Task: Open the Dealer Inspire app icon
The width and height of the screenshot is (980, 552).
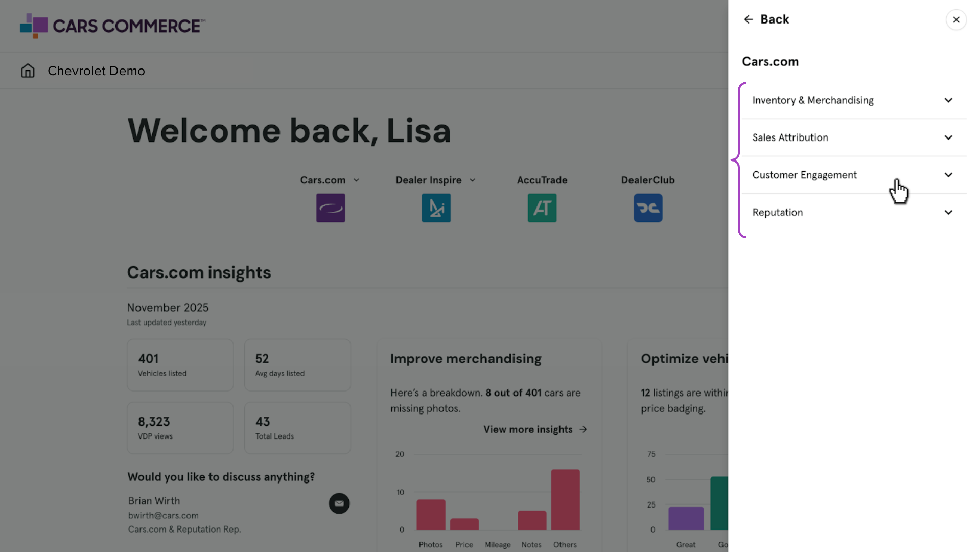Action: tap(436, 208)
